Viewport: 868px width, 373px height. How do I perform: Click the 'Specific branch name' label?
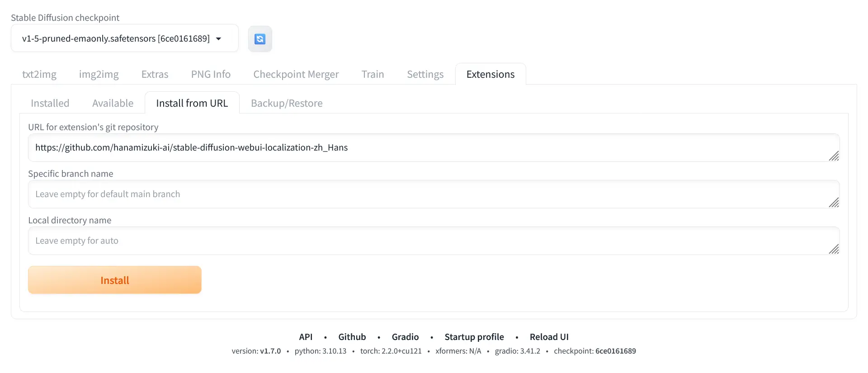[x=71, y=174]
